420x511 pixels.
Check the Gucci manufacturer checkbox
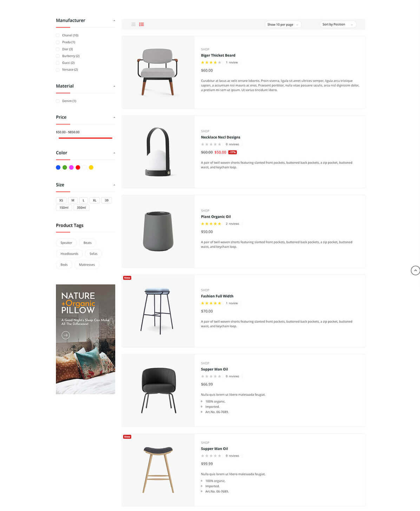(58, 63)
